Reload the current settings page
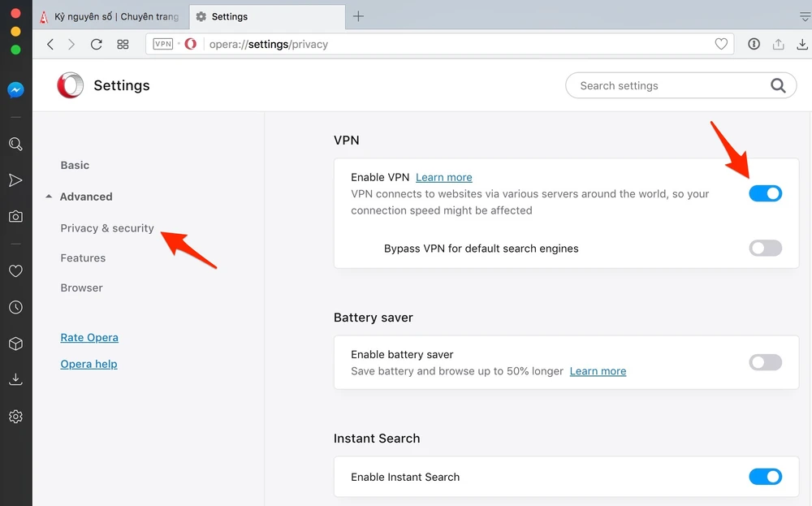The width and height of the screenshot is (812, 506). [x=97, y=45]
